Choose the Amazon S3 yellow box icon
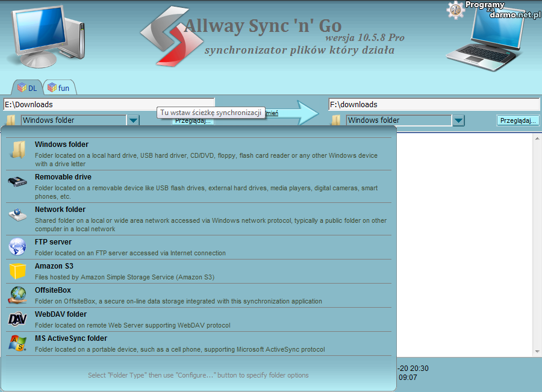Image resolution: width=542 pixels, height=392 pixels. point(17,270)
